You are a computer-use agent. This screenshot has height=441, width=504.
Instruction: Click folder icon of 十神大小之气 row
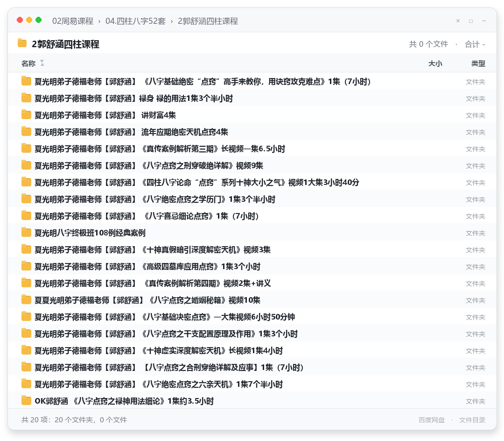tap(26, 182)
